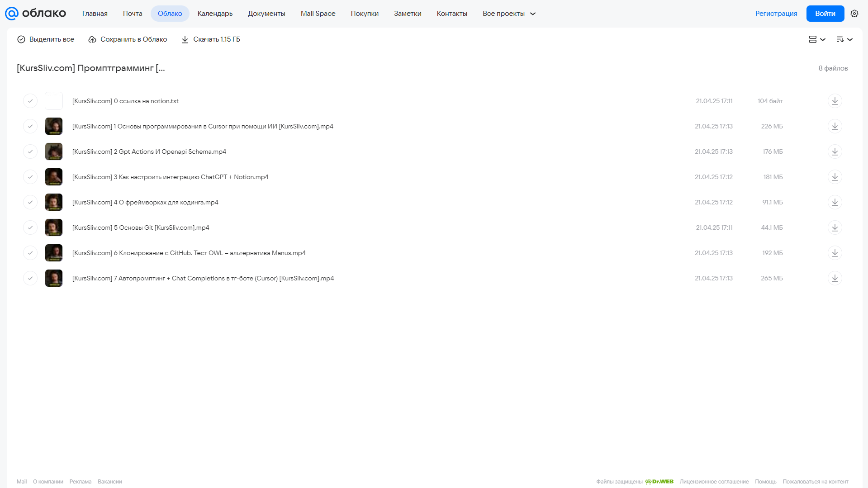
Task: Click the Облако @ logo
Action: (x=35, y=14)
